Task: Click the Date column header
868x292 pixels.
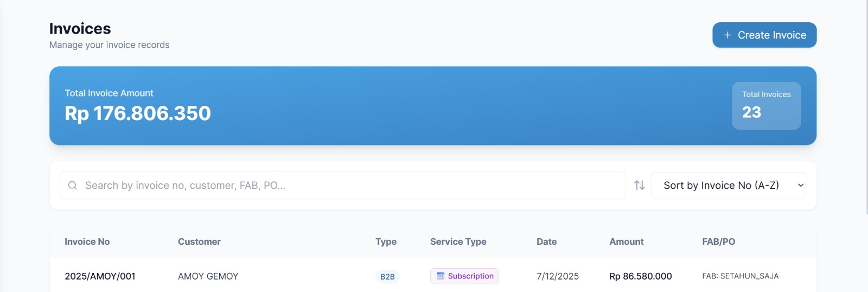Action: pyautogui.click(x=546, y=242)
